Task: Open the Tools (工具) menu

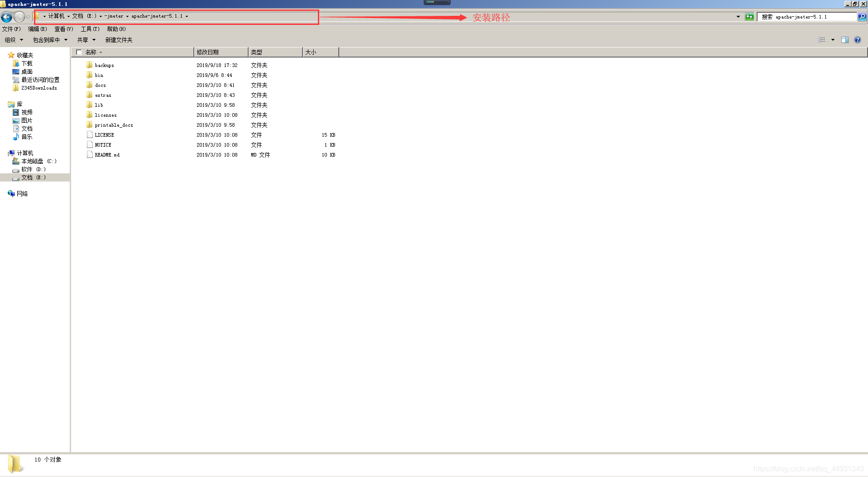Action: tap(90, 29)
